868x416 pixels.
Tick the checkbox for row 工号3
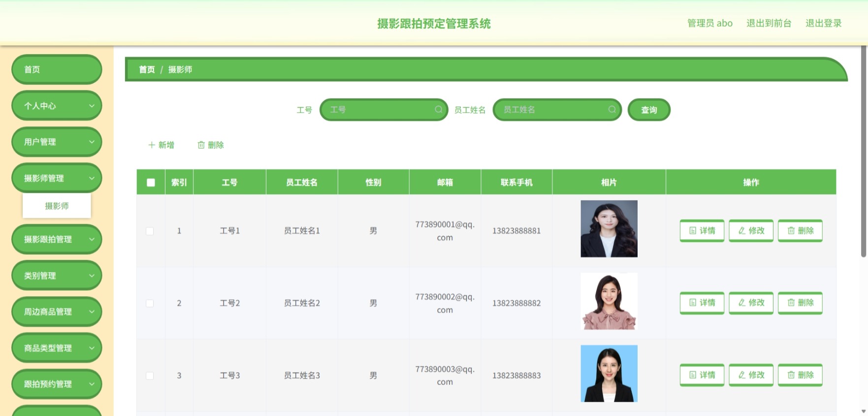point(150,376)
